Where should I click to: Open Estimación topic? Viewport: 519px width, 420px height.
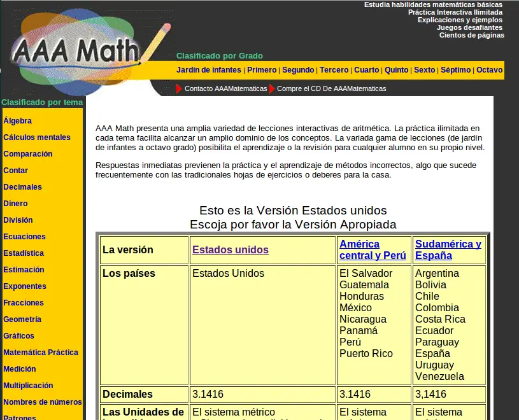click(24, 270)
